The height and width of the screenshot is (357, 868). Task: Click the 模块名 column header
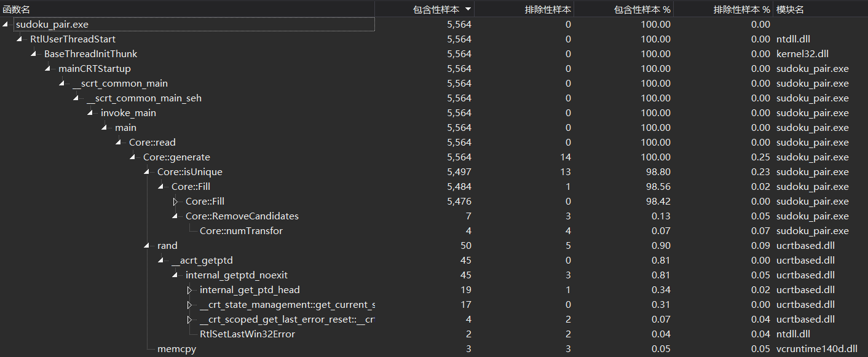[820, 9]
